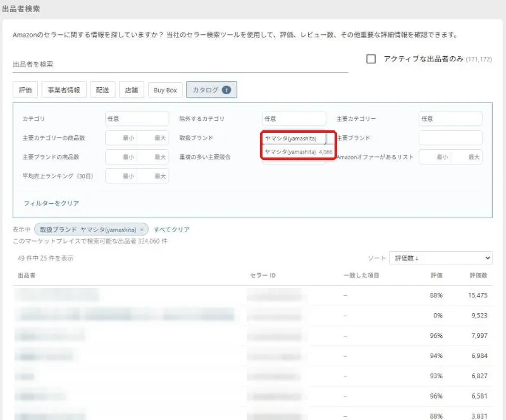This screenshot has height=420, width=506.
Task: Open the Buy Box filter tab
Action: point(165,90)
